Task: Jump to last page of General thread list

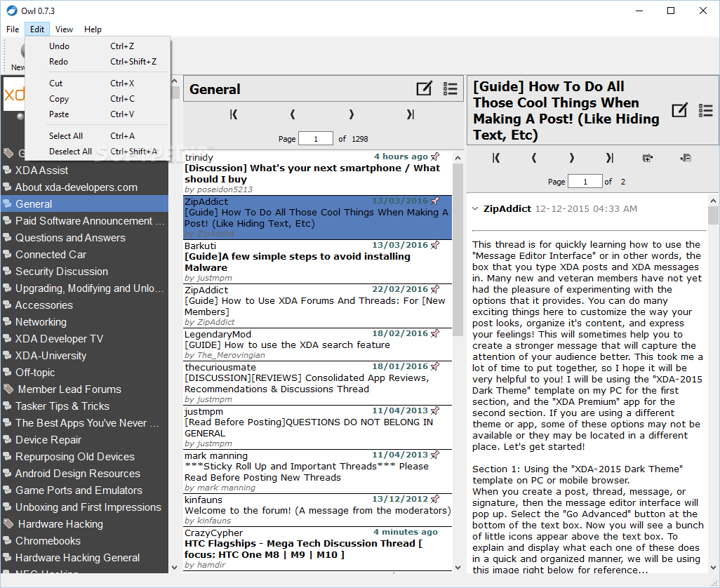Action: pos(410,114)
